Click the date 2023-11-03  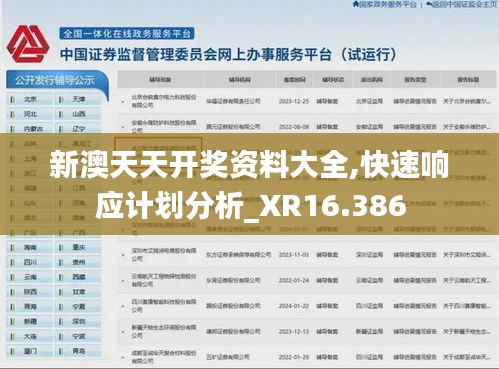(x=294, y=255)
